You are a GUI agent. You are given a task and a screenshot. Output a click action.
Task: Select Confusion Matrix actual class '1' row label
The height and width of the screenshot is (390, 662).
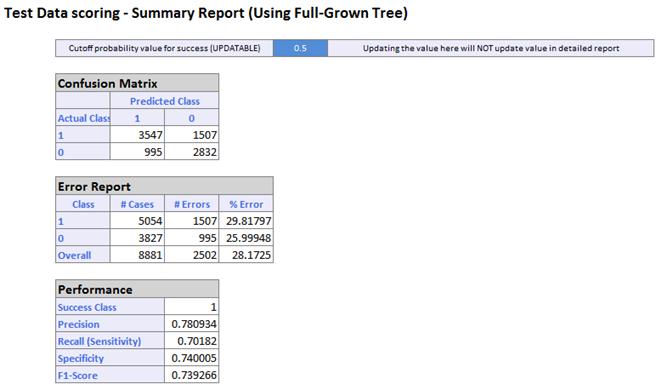pos(83,135)
